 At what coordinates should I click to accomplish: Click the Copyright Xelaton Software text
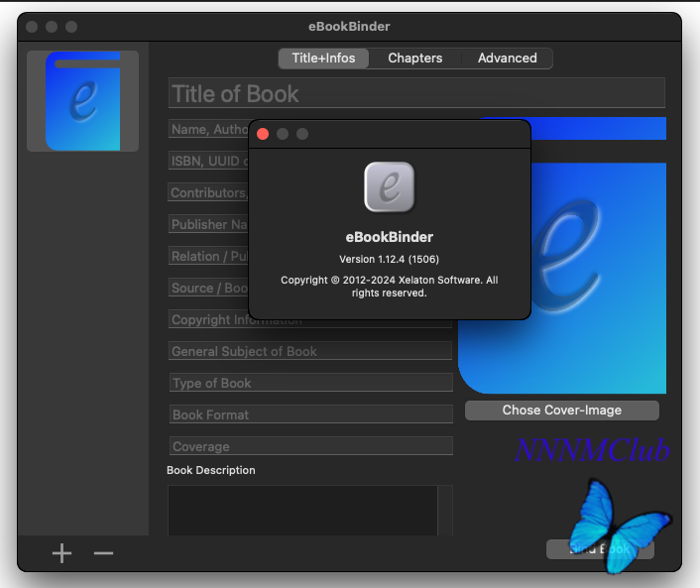click(390, 287)
